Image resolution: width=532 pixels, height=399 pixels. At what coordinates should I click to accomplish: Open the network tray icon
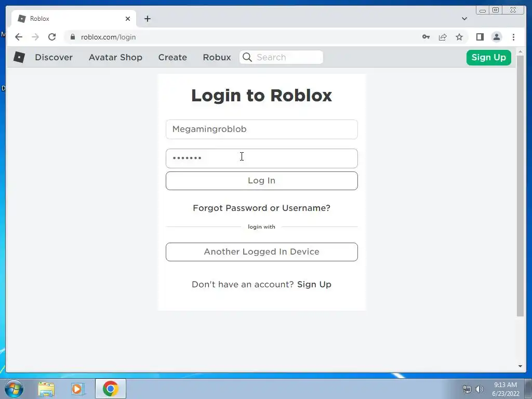pos(467,389)
